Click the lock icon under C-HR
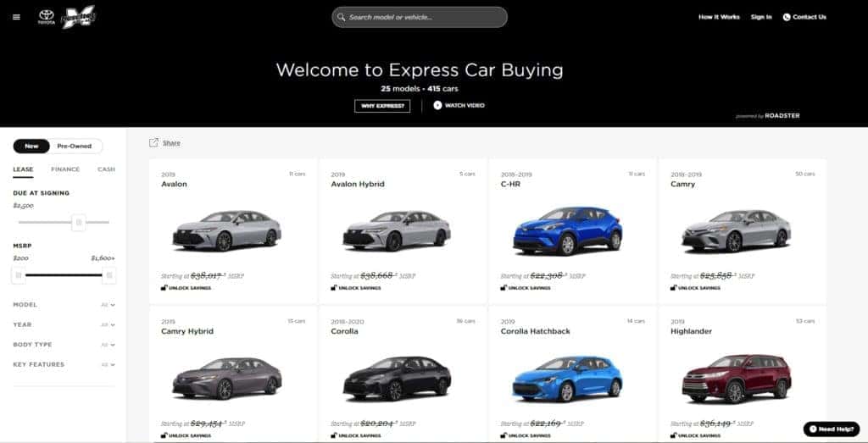The height and width of the screenshot is (443, 868). point(504,288)
